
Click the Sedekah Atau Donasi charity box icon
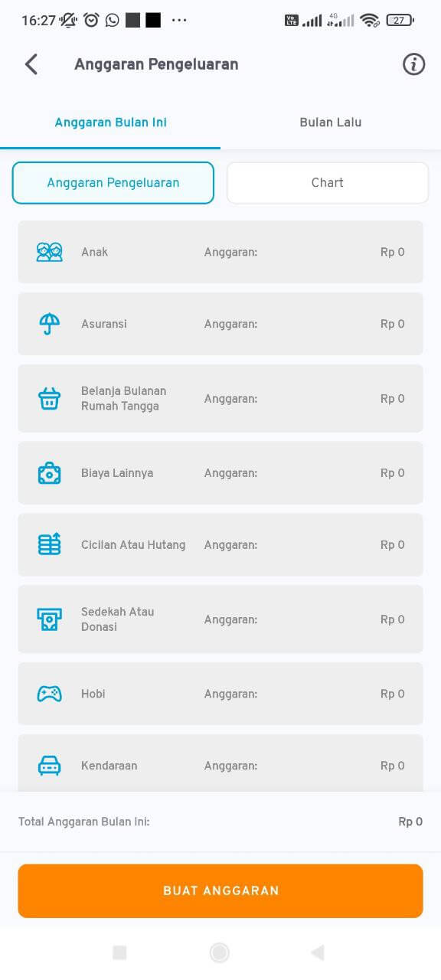coord(49,619)
